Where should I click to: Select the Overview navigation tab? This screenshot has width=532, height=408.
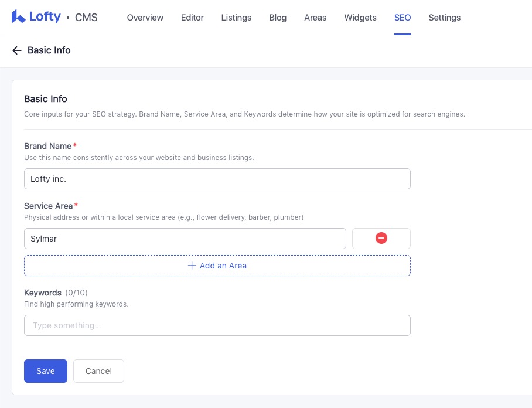[x=145, y=18]
